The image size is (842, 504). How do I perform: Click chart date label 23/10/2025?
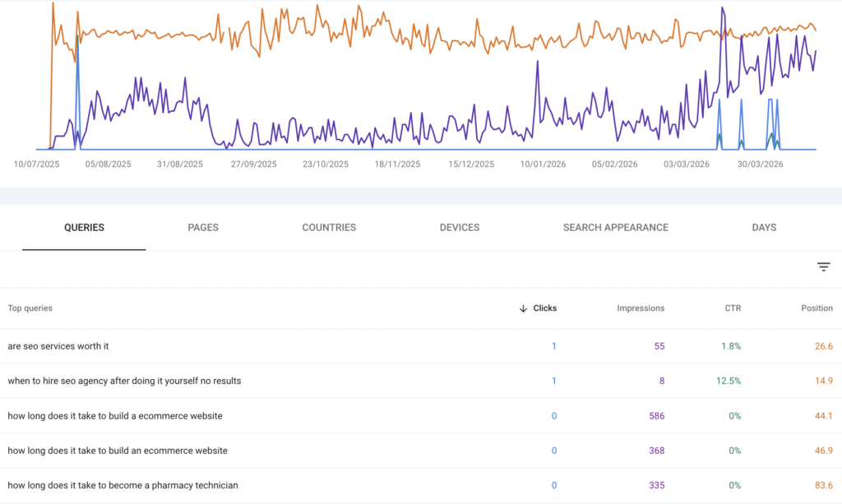tap(326, 164)
